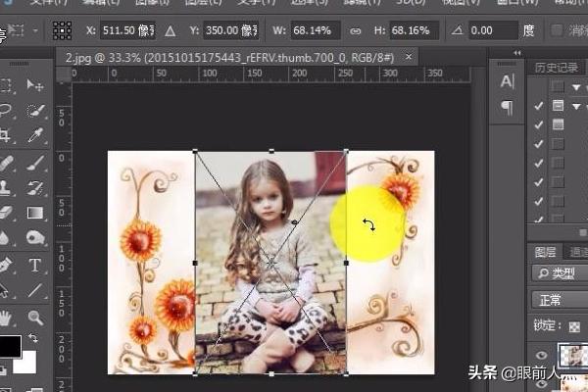The width and height of the screenshot is (588, 392).
Task: Switch to the 历史记录 panel tab
Action: tap(556, 68)
